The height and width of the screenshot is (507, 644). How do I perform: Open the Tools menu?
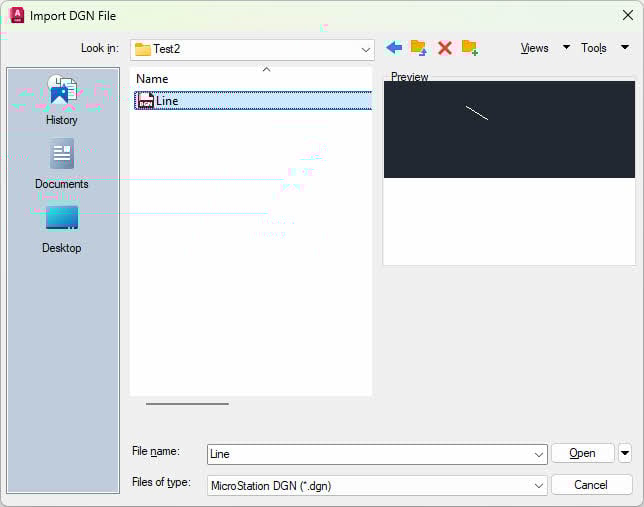tap(593, 48)
